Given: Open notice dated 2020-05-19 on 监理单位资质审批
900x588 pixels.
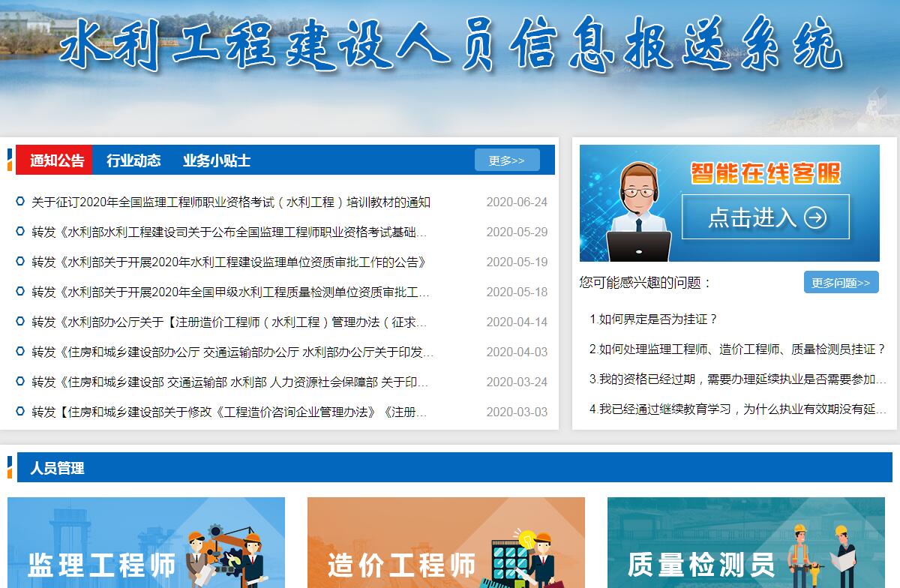Looking at the screenshot, I should coord(229,262).
